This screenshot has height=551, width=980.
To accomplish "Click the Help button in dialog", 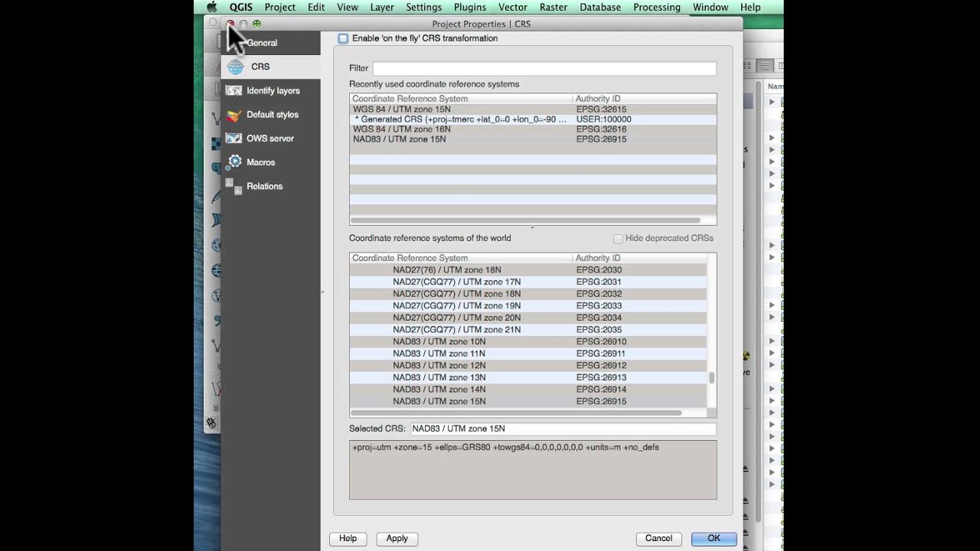I will (348, 539).
